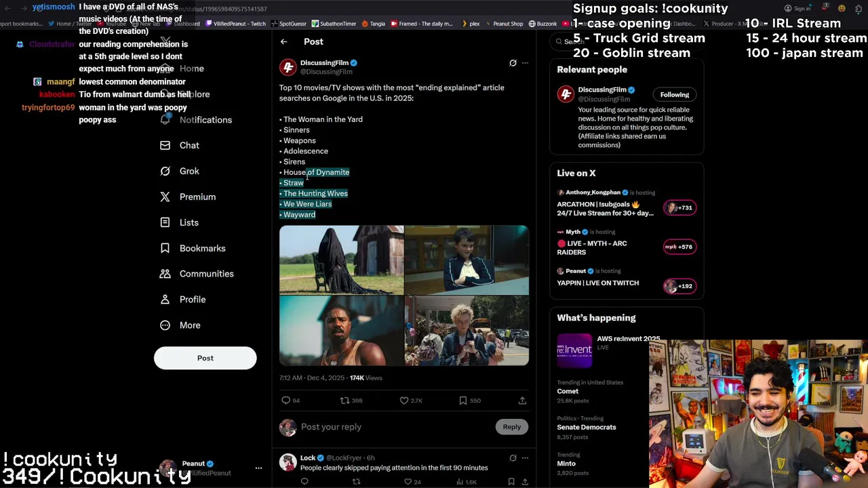Go back using the Post header arrow
This screenshot has width=868, height=488.
click(284, 42)
